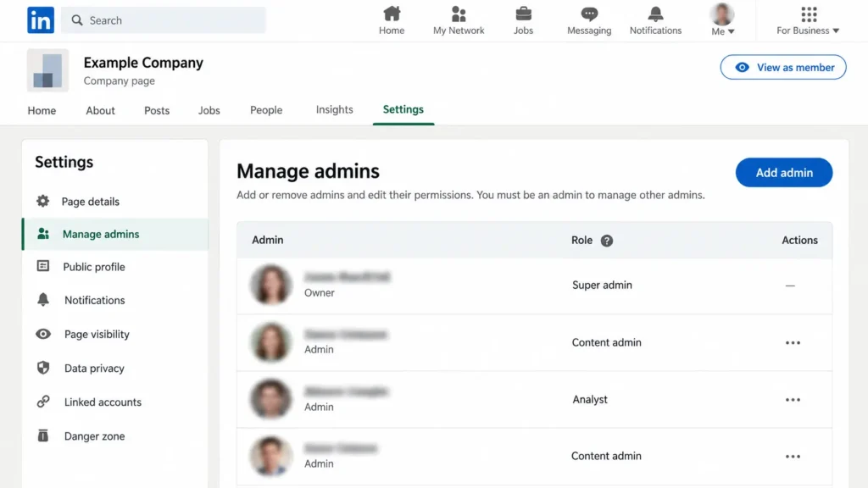Open Notifications bell icon in top nav

click(x=655, y=14)
